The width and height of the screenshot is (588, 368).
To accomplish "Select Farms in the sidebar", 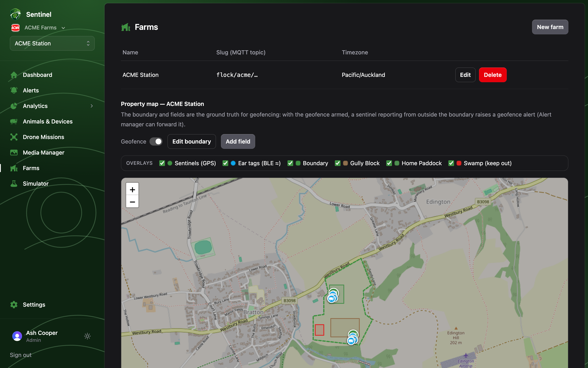I will pos(31,168).
